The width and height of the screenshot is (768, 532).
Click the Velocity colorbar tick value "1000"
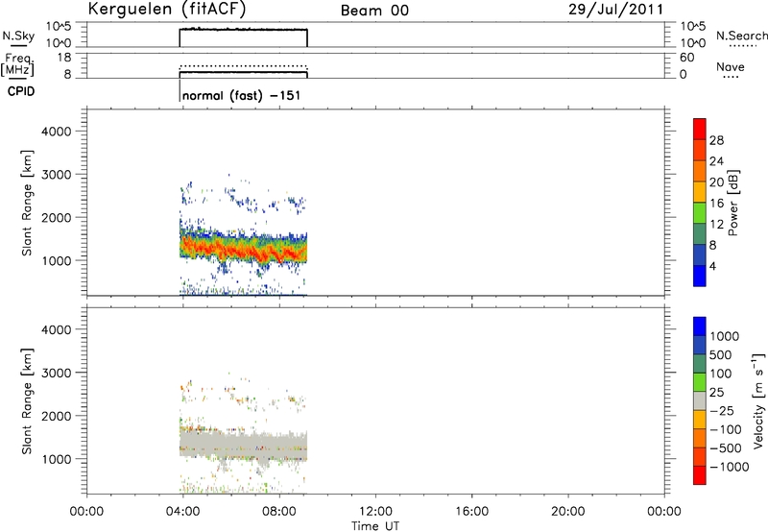[724, 336]
